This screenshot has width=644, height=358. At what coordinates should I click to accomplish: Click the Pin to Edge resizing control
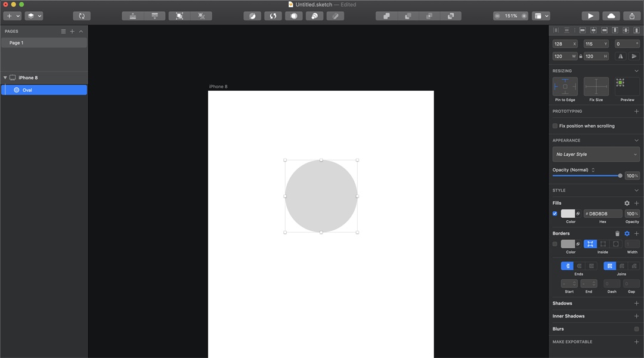click(x=565, y=87)
